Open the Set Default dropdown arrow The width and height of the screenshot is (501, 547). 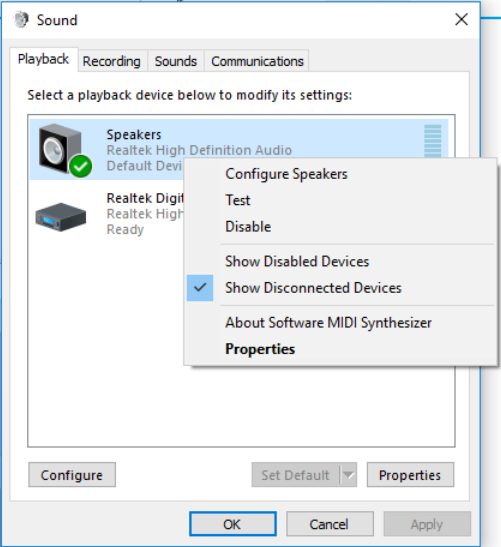click(348, 475)
